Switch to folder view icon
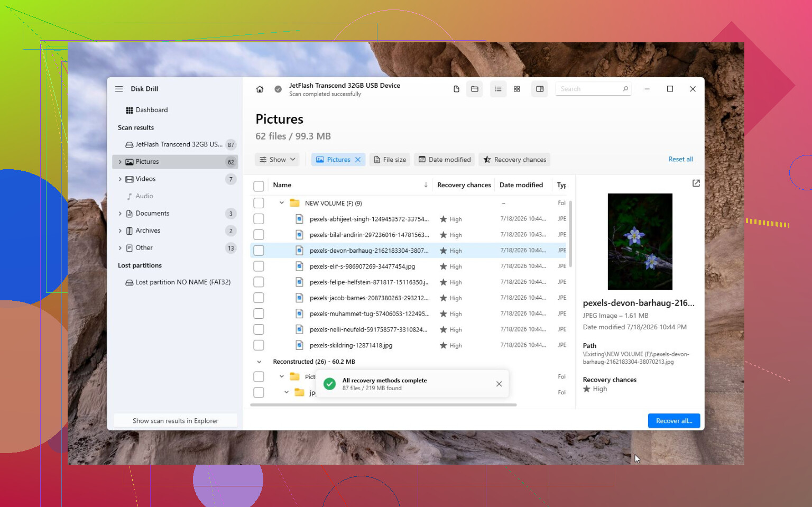The image size is (812, 507). (475, 89)
